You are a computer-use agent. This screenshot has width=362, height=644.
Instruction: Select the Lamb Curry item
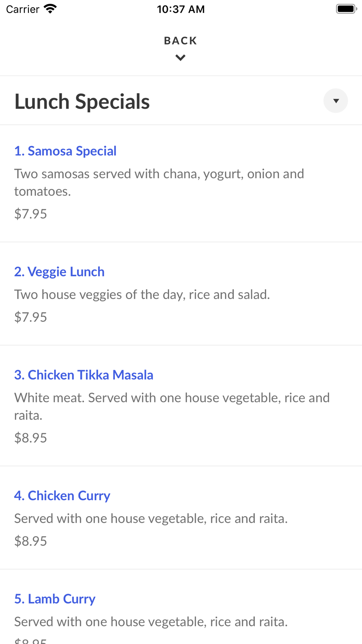(x=55, y=599)
